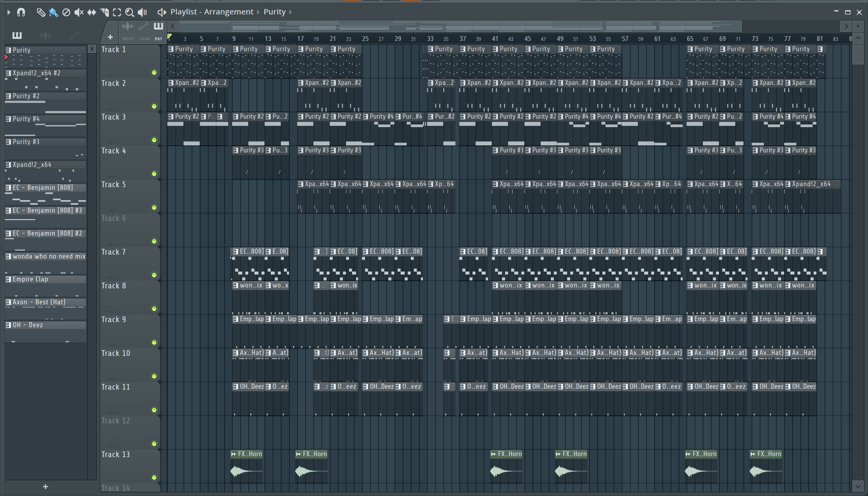Mute Track 9 with its green LED
868x496 pixels.
pyautogui.click(x=154, y=342)
